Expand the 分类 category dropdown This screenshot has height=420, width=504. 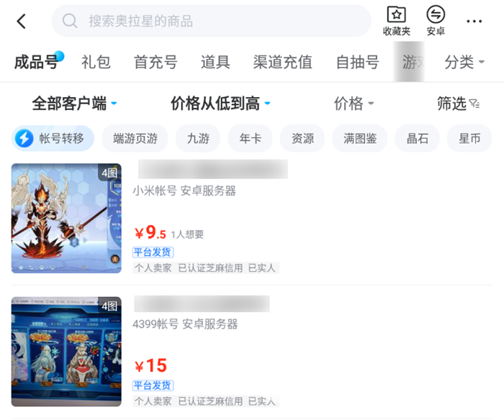[x=464, y=62]
